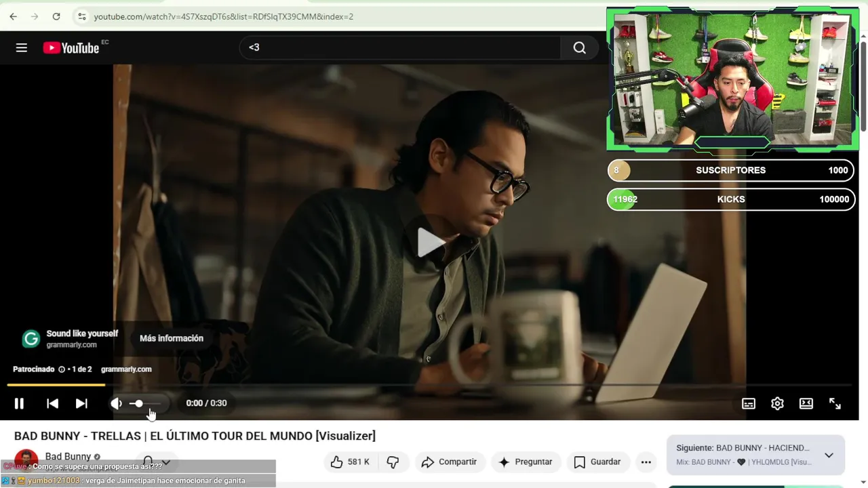The width and height of the screenshot is (868, 488).
Task: Open Bad Bunny channel avatar
Action: coord(26,460)
